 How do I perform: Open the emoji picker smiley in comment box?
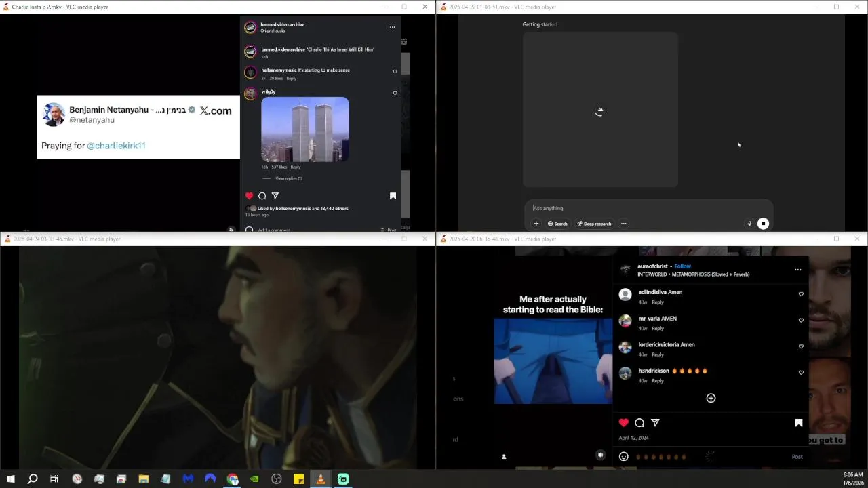point(624,457)
